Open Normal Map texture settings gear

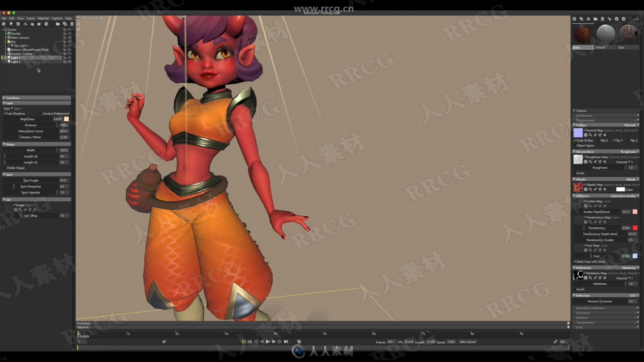(x=586, y=135)
